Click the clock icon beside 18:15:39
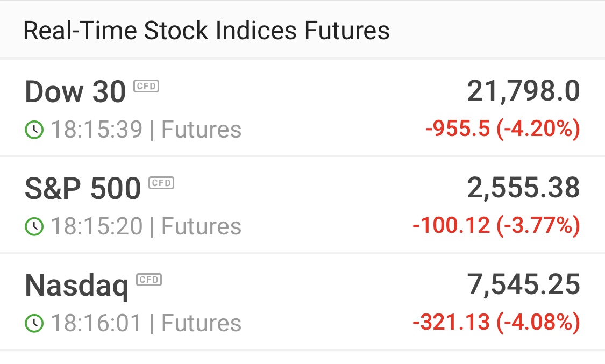 pos(34,130)
